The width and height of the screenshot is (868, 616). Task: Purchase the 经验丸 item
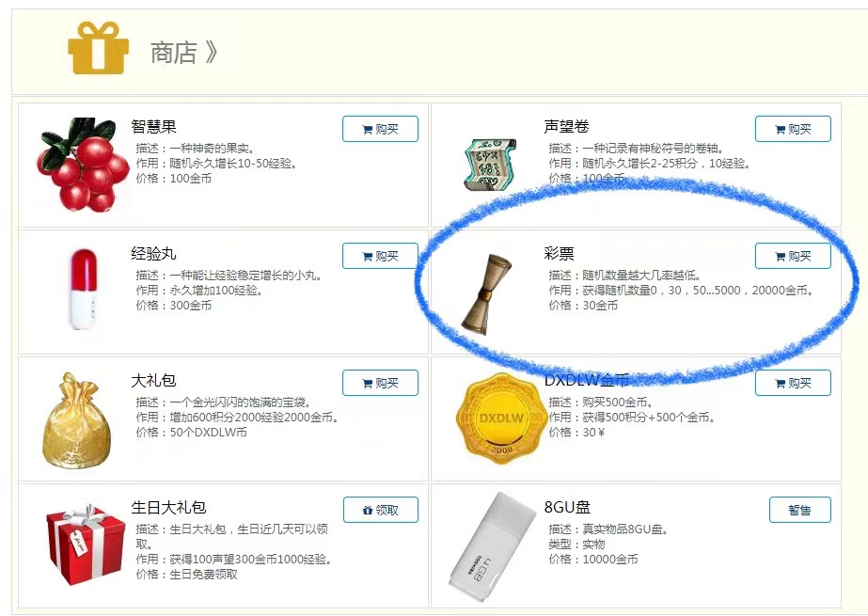coord(380,256)
